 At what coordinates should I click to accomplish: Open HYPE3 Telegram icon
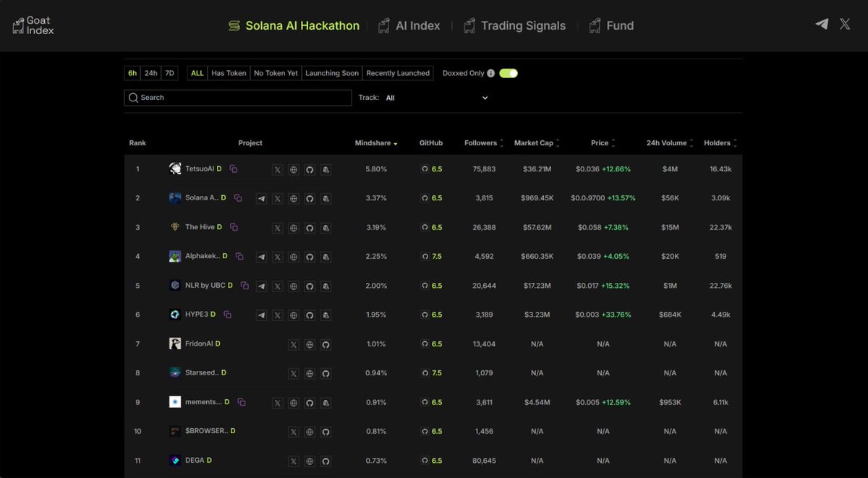click(261, 315)
